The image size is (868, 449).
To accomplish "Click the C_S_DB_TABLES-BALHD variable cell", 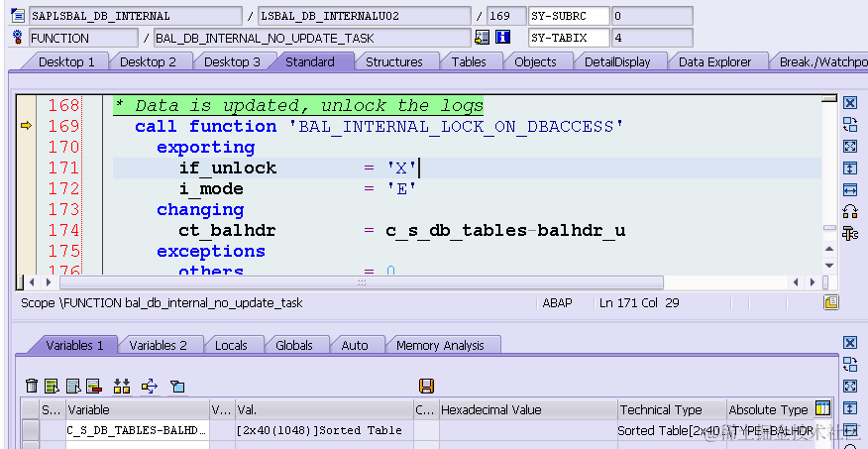I will click(x=138, y=430).
